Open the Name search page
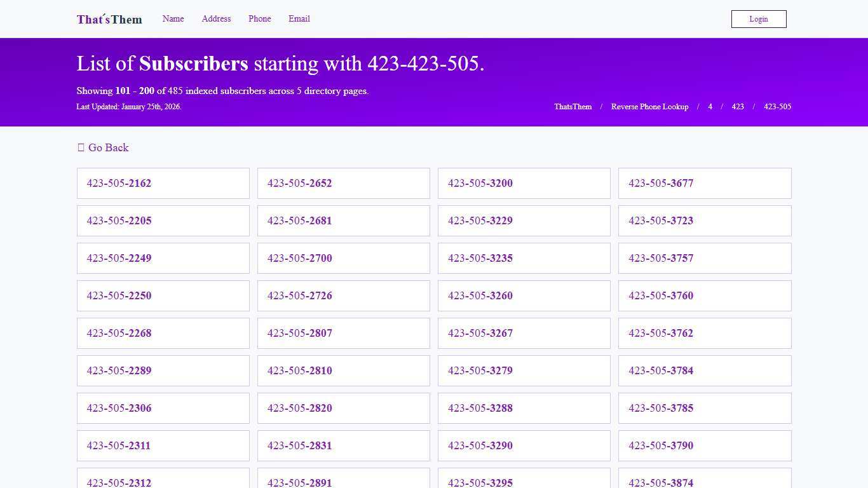Viewport: 868px width, 488px height. click(173, 18)
